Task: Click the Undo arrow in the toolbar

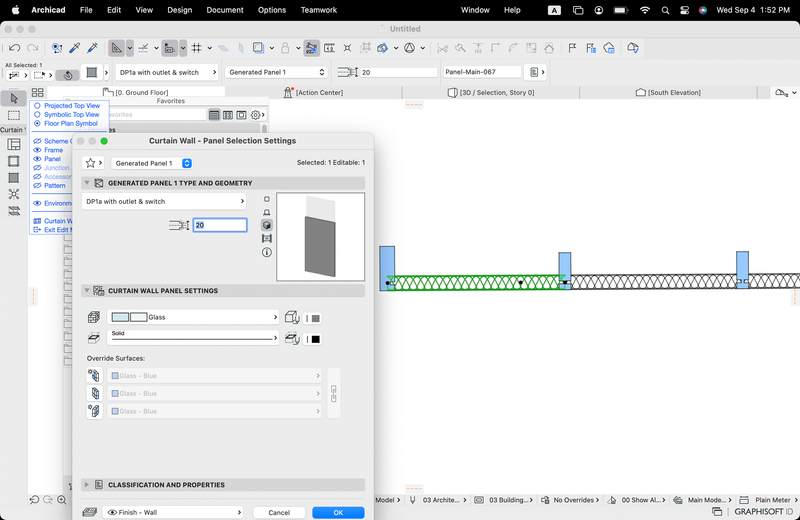Action: coord(14,48)
